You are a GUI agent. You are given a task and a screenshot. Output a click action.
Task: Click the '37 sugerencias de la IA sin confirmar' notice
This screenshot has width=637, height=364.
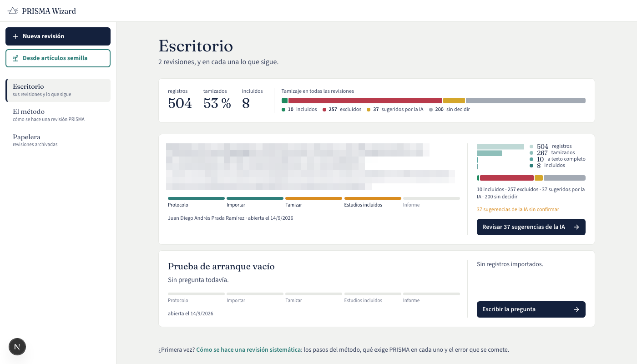pos(518,209)
